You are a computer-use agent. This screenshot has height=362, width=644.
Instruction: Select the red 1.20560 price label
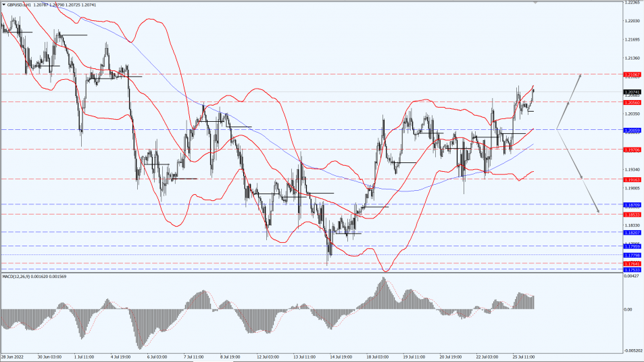tap(630, 102)
